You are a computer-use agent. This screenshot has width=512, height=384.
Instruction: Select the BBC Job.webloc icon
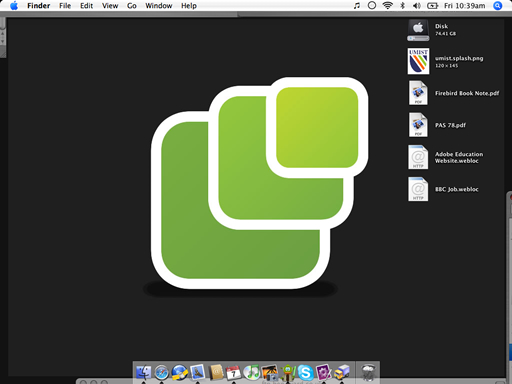coord(418,189)
